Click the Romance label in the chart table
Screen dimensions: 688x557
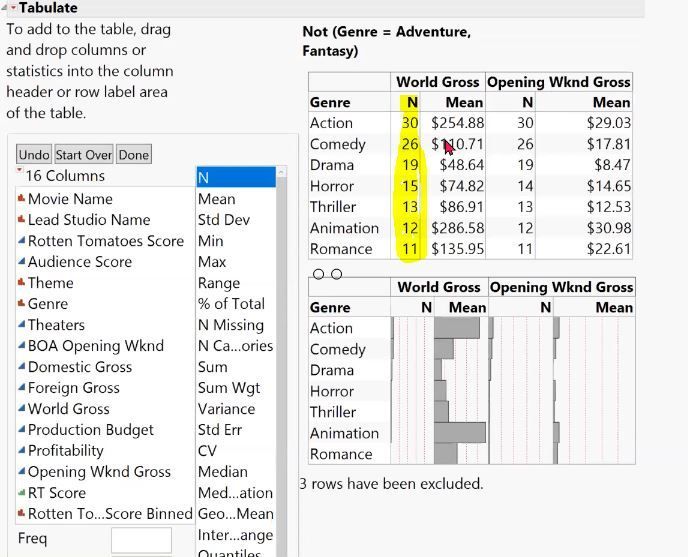coord(341,454)
